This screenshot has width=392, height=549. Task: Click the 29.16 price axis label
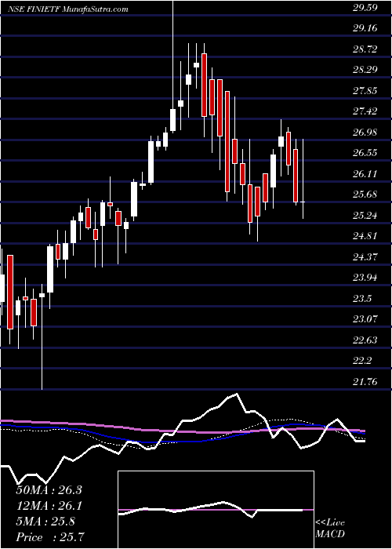tap(365, 28)
